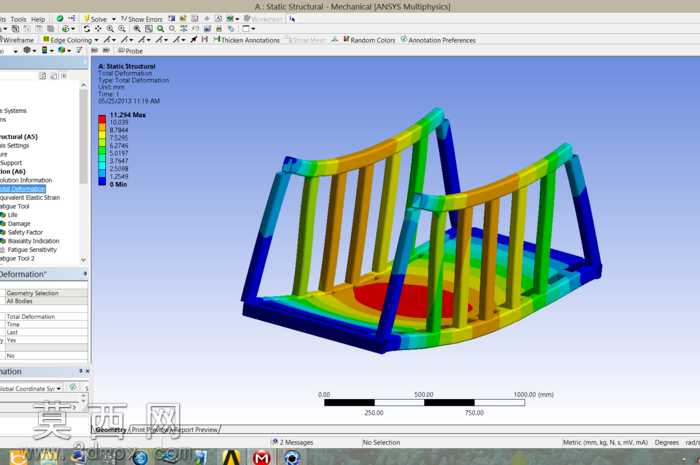The width and height of the screenshot is (700, 465).
Task: Click the cursor selection mode icon in the top toolbar
Action: pos(292,19)
